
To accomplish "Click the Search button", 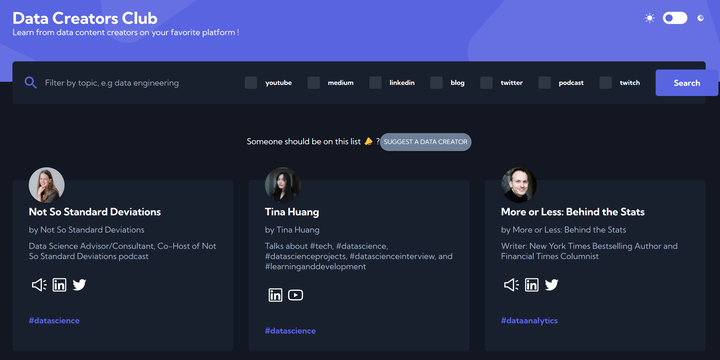I will (686, 83).
